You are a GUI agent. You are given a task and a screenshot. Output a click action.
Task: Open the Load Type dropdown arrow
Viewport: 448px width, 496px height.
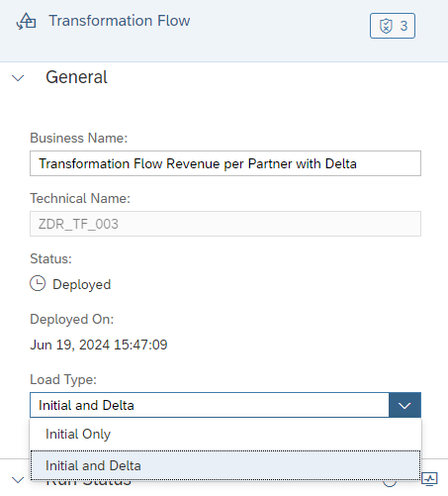[404, 405]
